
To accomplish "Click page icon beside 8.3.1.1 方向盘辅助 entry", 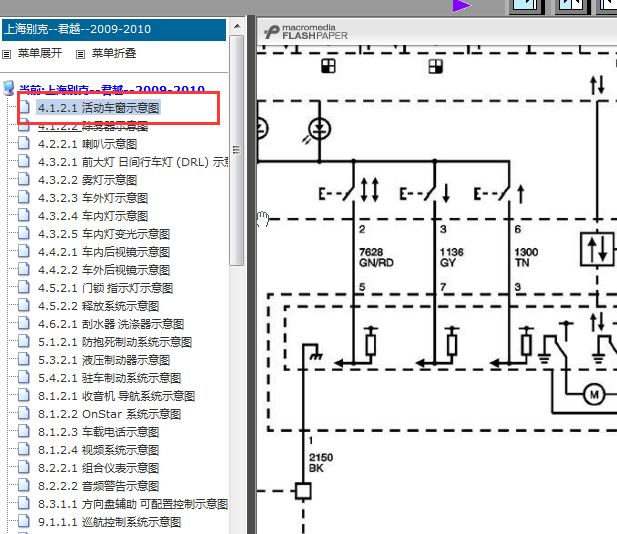I will [x=24, y=503].
